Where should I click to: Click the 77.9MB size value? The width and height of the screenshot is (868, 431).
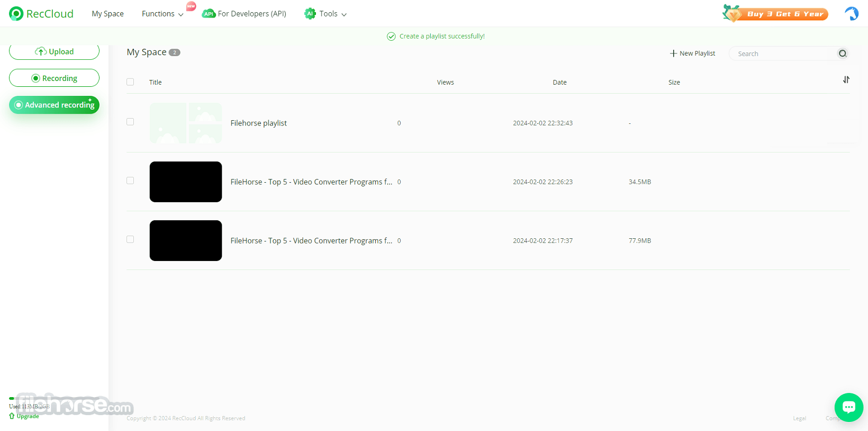point(640,240)
